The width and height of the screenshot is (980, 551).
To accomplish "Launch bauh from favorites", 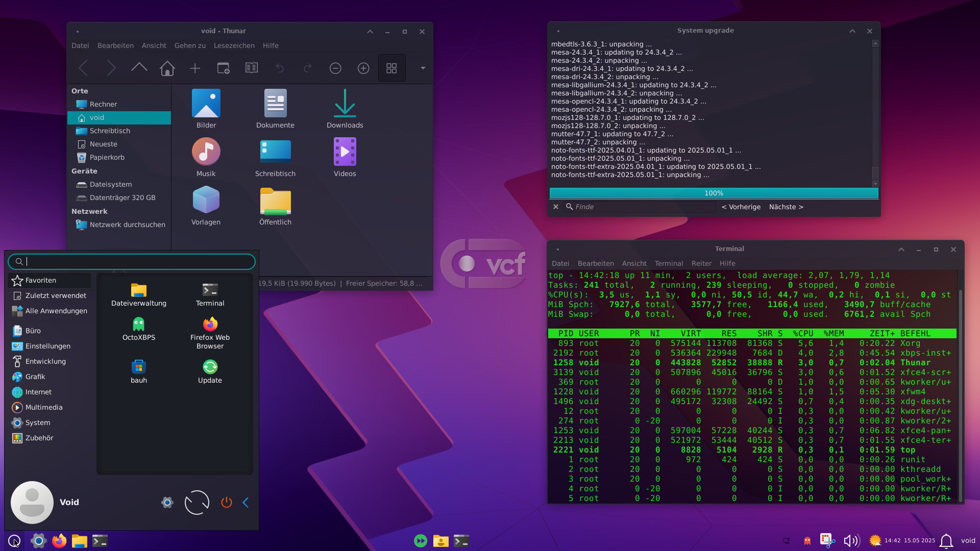I will [139, 371].
